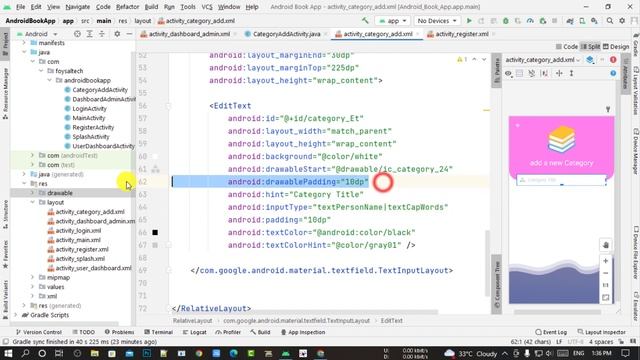Open the Layout Inspector
Image resolution: width=640 pixels, height=360 pixels.
(x=602, y=332)
